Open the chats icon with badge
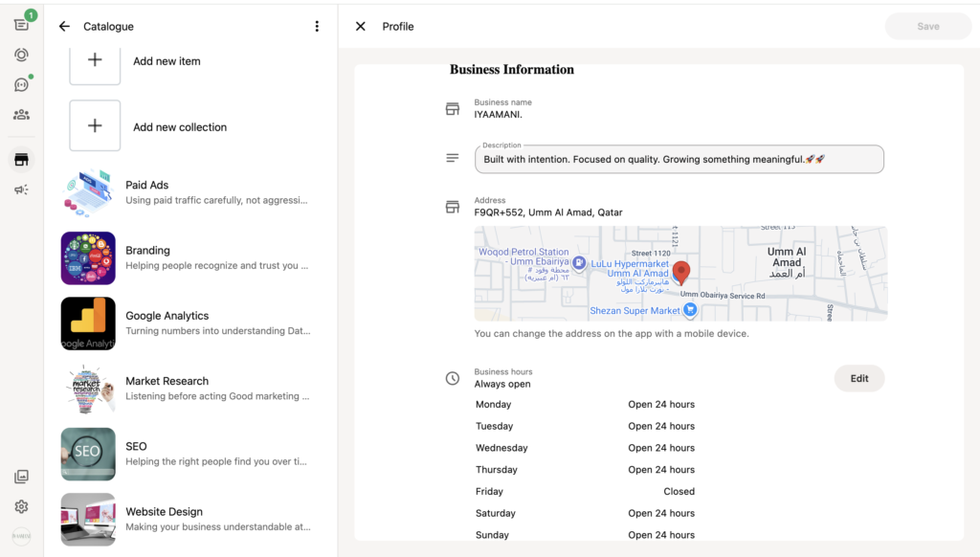The image size is (980, 557). [21, 24]
